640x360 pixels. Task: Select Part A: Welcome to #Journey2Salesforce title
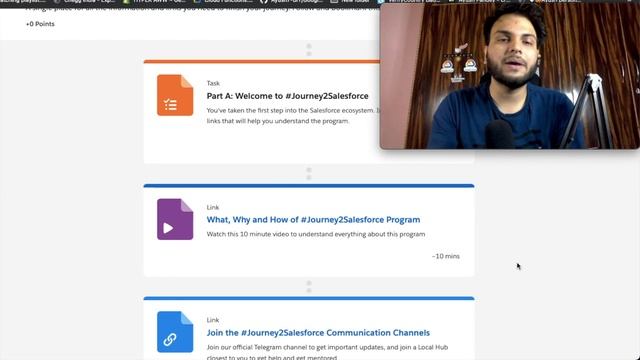[x=287, y=96]
